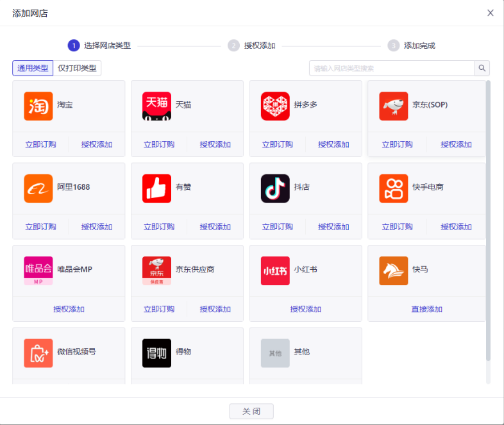Click the 小红书 store name text
504x425 pixels.
pos(306,269)
